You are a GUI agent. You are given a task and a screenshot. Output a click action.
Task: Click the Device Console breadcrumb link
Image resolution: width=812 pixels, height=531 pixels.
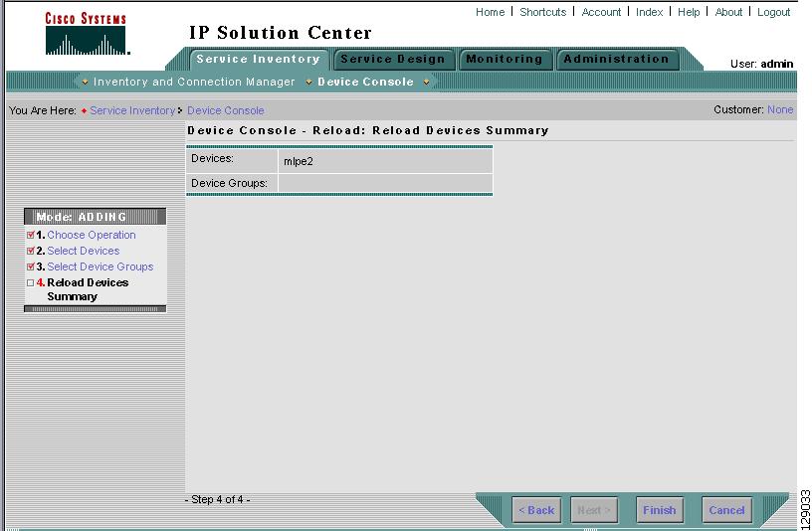pos(225,110)
